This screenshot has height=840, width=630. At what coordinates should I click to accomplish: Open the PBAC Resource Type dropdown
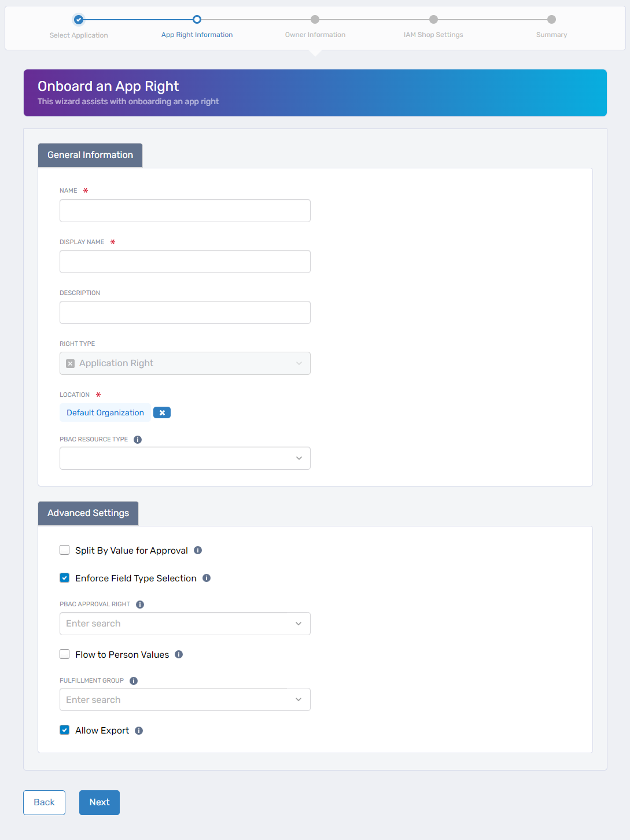299,458
